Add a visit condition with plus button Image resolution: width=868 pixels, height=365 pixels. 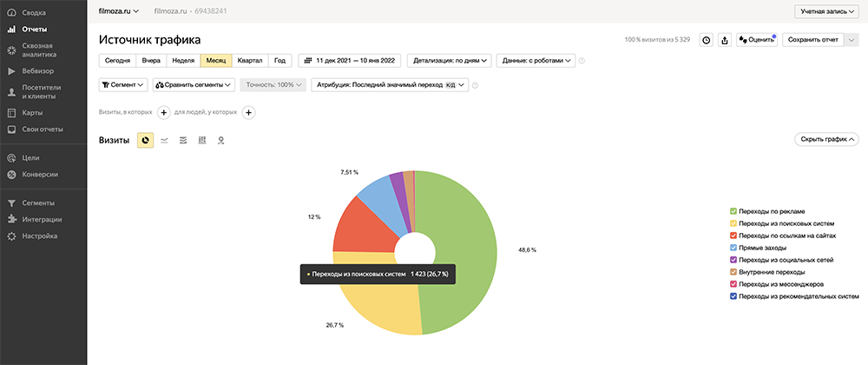point(163,112)
